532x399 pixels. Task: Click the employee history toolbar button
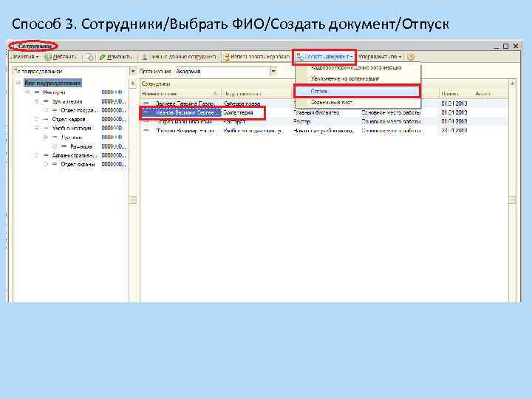point(257,57)
